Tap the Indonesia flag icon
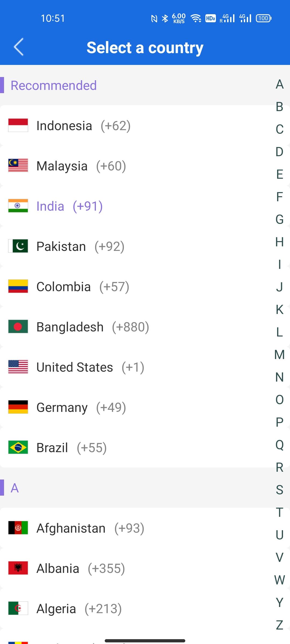 pyautogui.click(x=18, y=125)
